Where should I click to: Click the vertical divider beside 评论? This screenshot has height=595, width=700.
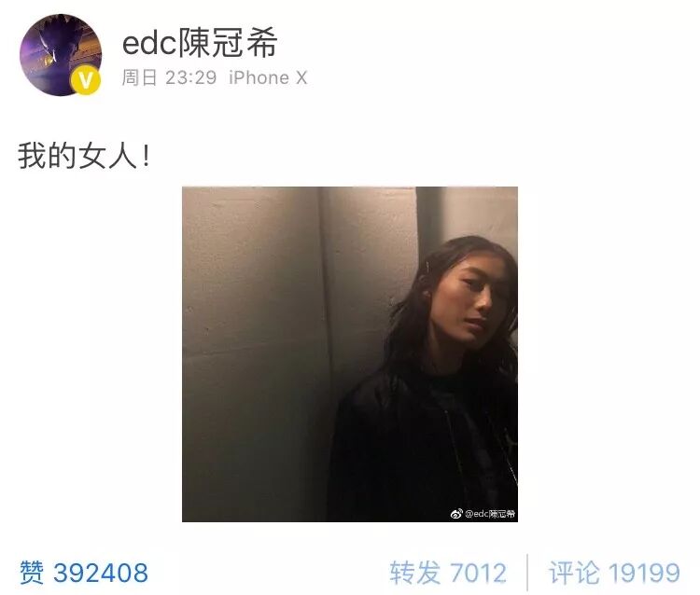point(527,573)
